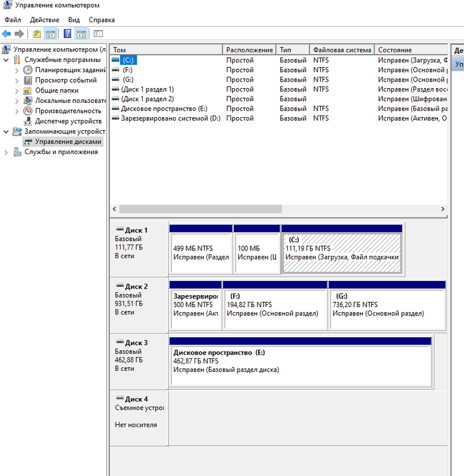Toggle the console tree pane icon
Image resolution: width=464 pixels, height=476 pixels.
pos(51,34)
